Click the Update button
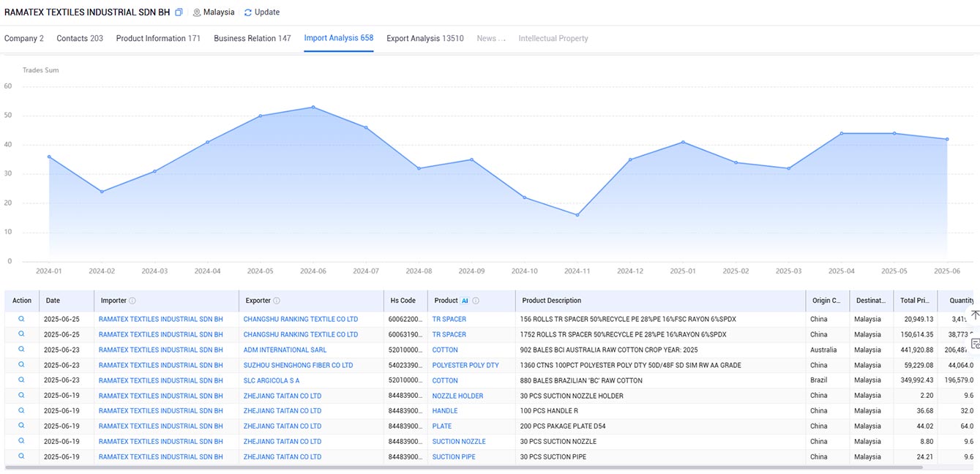 click(261, 12)
